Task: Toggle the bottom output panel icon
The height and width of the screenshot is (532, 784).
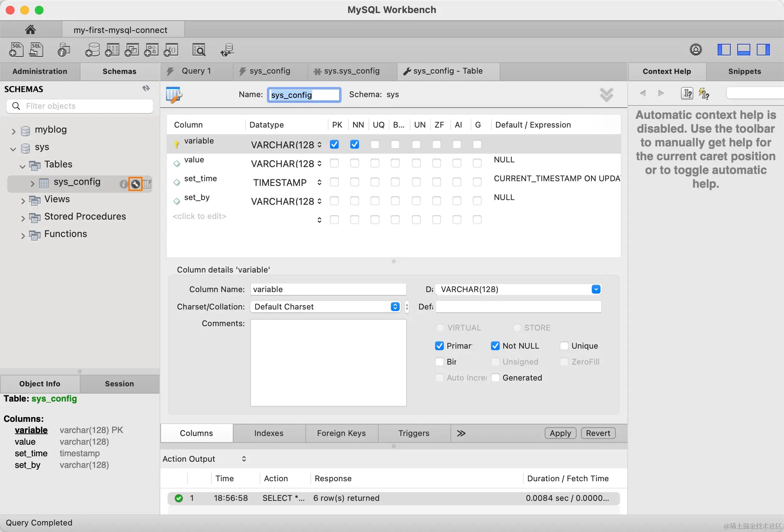Action: click(743, 50)
